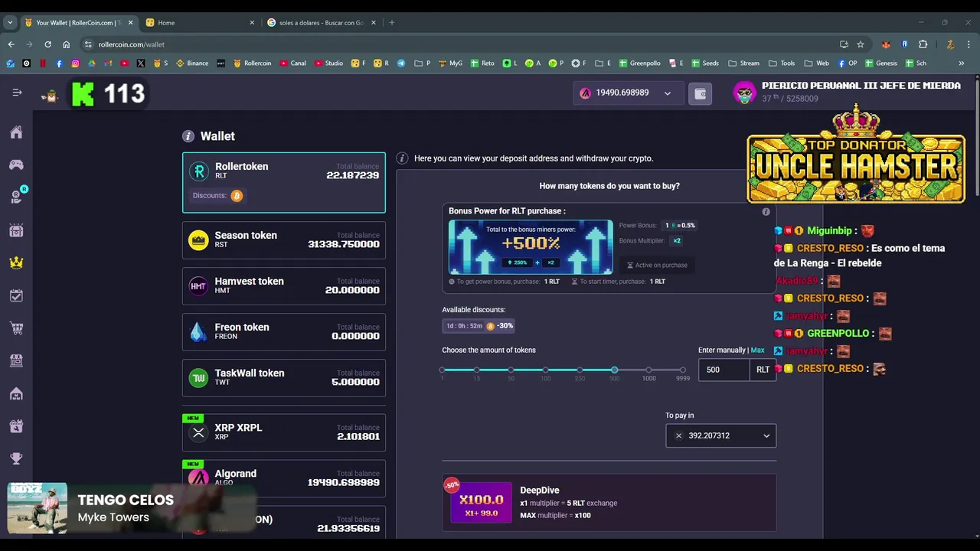Image resolution: width=980 pixels, height=551 pixels.
Task: Click the Bonus Power +500% banner image
Action: (531, 246)
